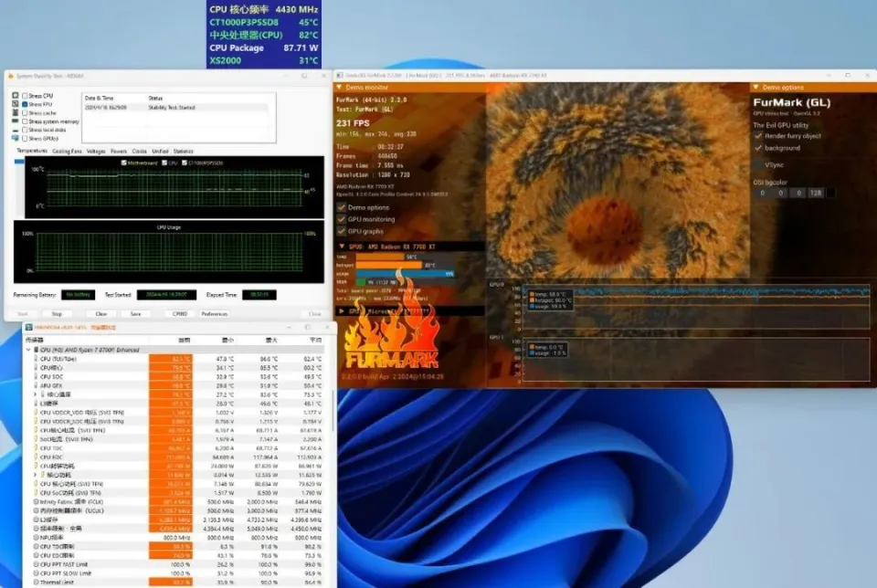The image size is (877, 588).
Task: Click the Clear button in AIDA64
Action: 101,314
